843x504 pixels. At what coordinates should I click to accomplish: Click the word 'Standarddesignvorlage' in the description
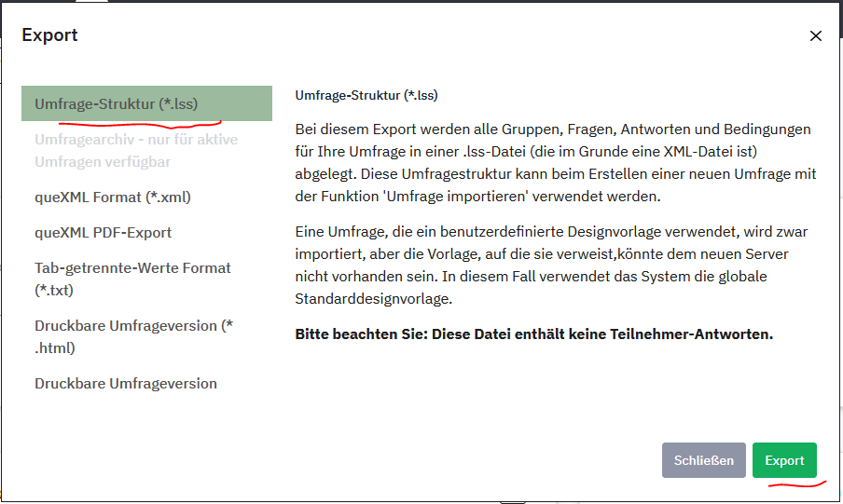pos(371,296)
